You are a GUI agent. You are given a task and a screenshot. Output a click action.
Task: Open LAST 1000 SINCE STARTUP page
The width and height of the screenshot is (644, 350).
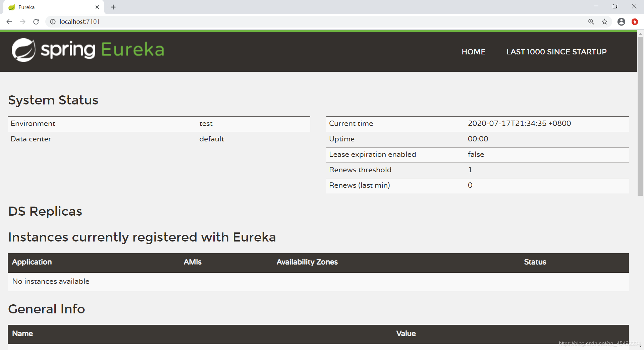[556, 52]
